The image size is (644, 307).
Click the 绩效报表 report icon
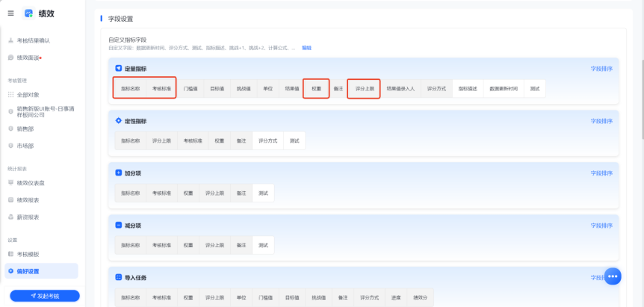[10, 200]
